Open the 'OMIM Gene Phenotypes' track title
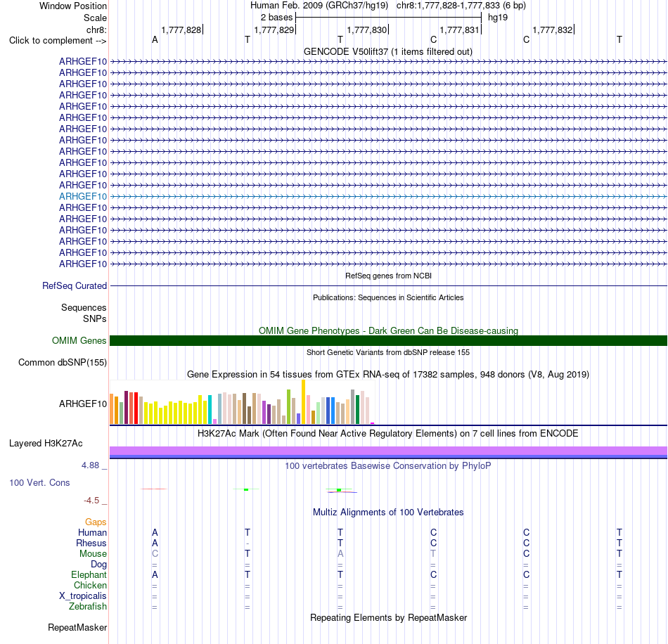Screen dimensions: 668x644 pos(388,330)
